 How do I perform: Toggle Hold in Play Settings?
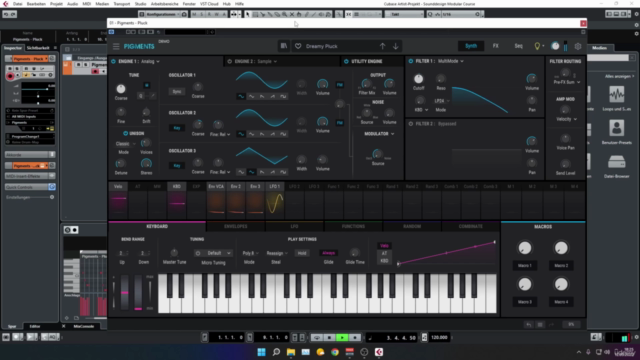pyautogui.click(x=302, y=253)
